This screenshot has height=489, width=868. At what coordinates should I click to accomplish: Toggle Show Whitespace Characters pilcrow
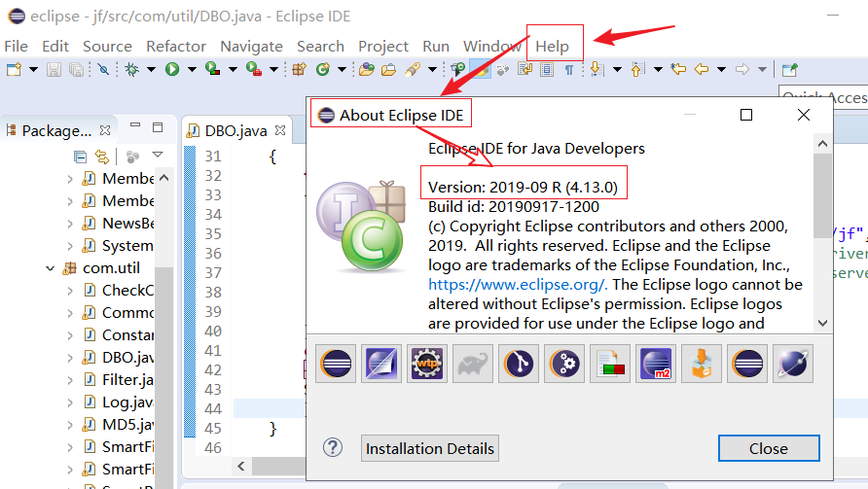coord(569,70)
